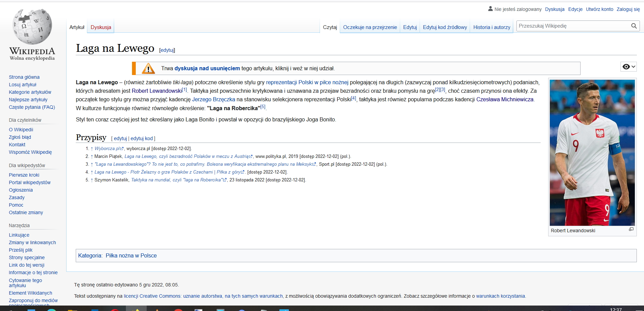The width and height of the screenshot is (644, 311).
Task: Open Robert Lewandowski photo thumbnail
Action: [x=592, y=152]
